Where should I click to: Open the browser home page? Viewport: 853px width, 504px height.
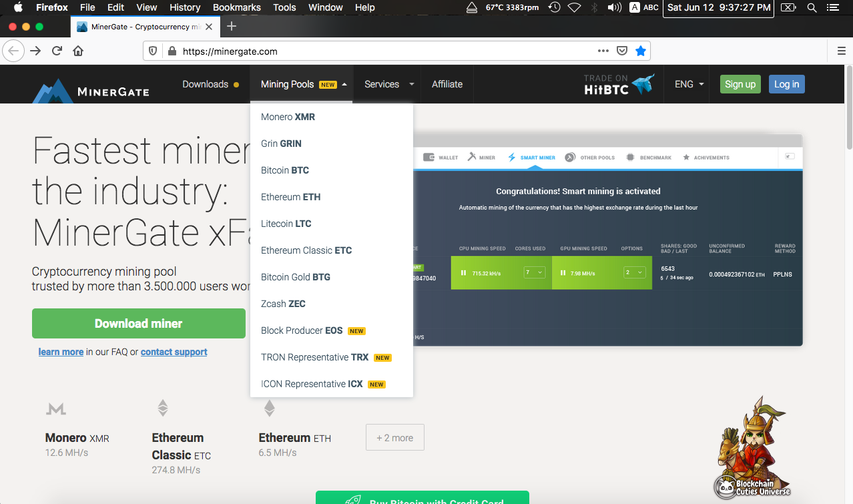78,51
